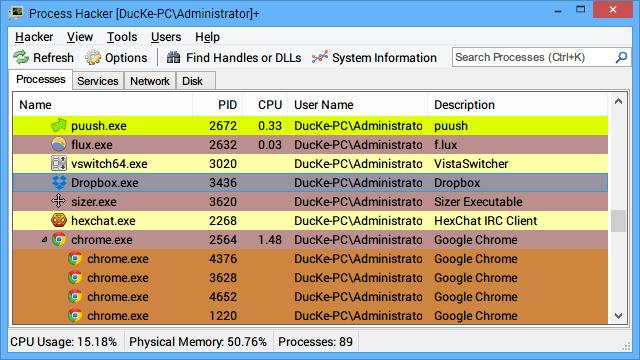Viewport: 640px width, 360px height.
Task: Click the f.lux description cell
Action: tap(446, 144)
